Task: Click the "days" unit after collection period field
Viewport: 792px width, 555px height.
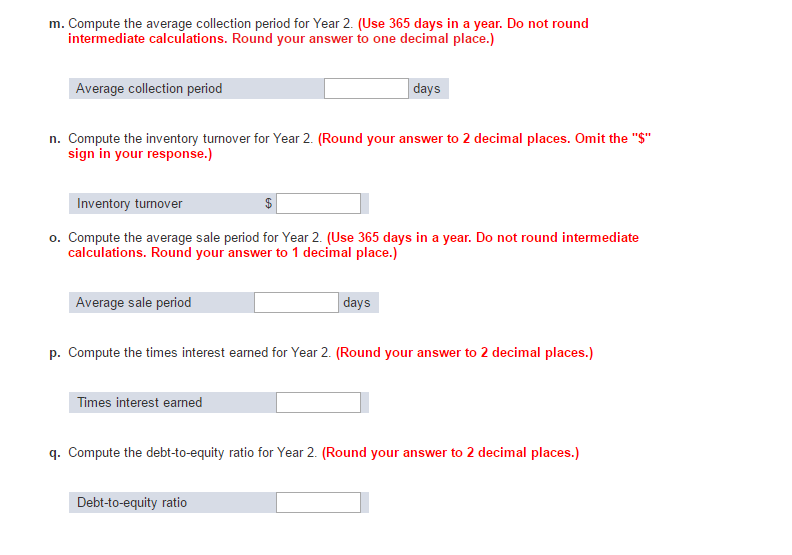Action: click(426, 89)
